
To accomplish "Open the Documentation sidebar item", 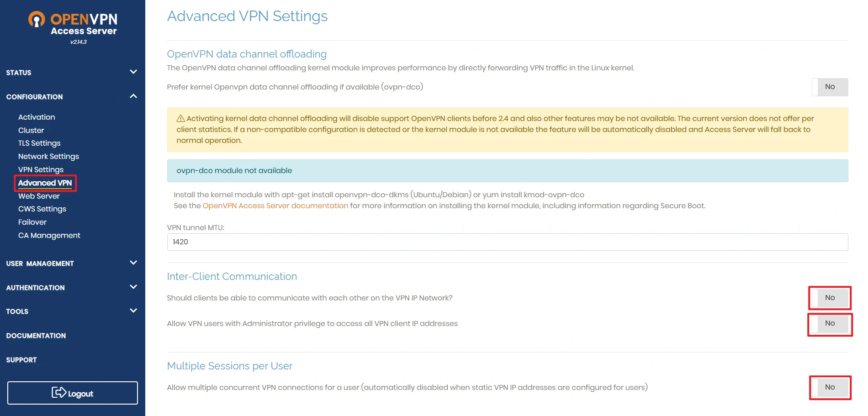I will [36, 336].
